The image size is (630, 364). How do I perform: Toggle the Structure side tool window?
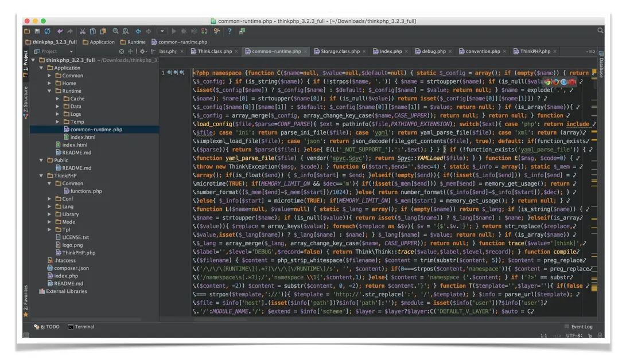[26, 103]
